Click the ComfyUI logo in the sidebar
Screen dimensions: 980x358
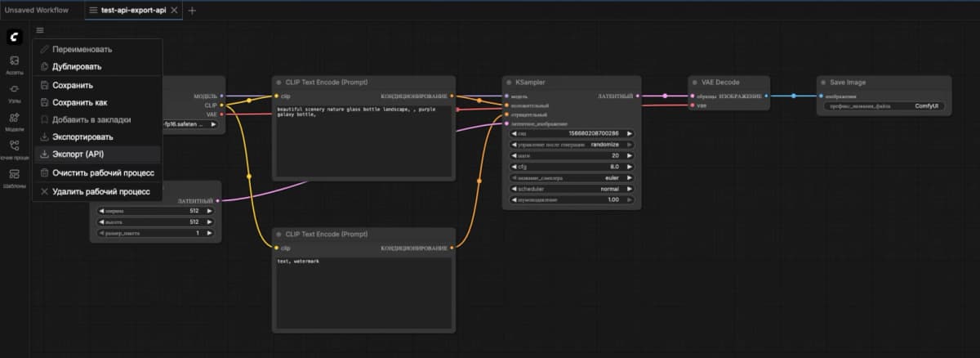(x=15, y=38)
